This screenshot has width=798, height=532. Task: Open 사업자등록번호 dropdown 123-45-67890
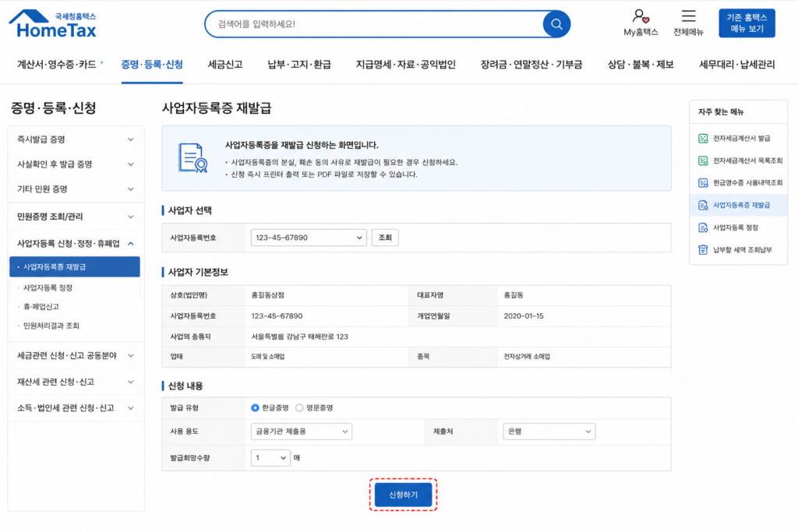[x=309, y=238]
